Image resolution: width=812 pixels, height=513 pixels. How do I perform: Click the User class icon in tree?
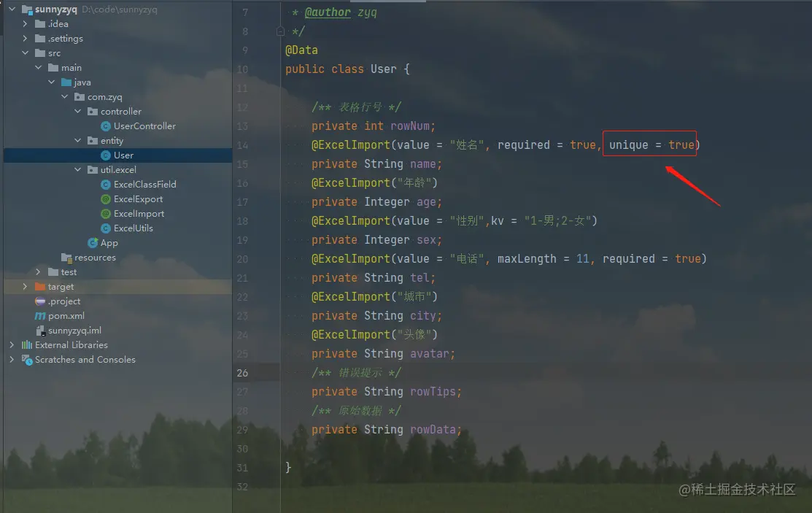tap(106, 155)
